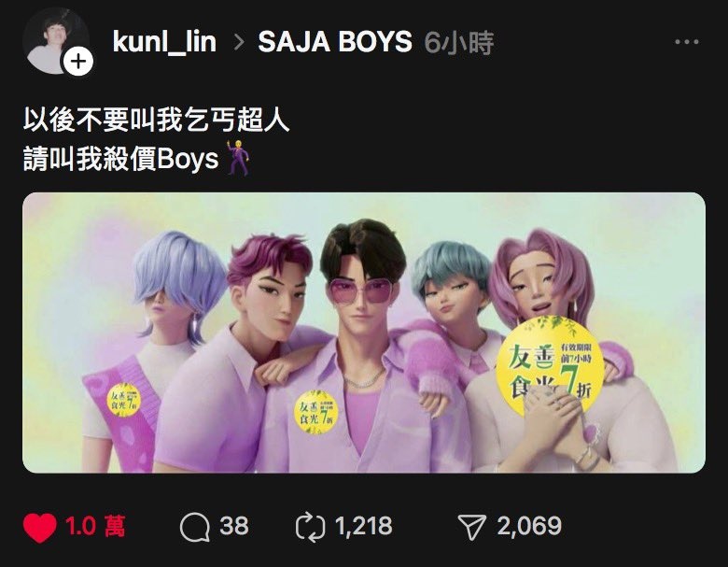This screenshot has width=728, height=567.
Task: Share the post via paper plane icon
Action: tap(472, 527)
